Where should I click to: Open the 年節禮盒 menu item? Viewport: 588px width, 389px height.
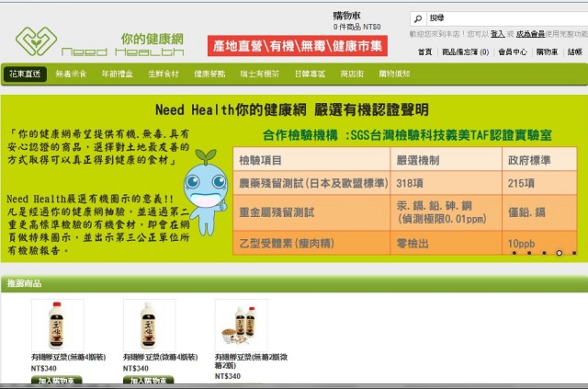tap(117, 74)
